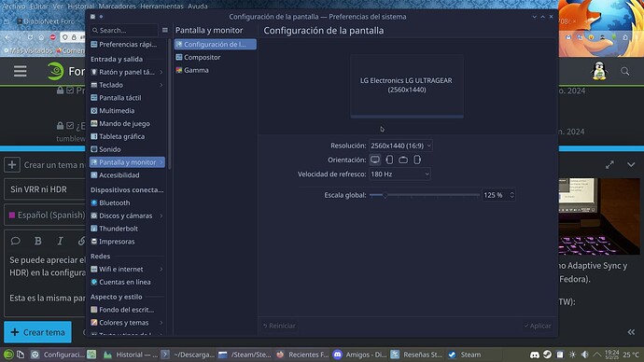Image resolution: width=644 pixels, height=362 pixels.
Task: Open the Multimedia settings category
Action: (x=127, y=110)
